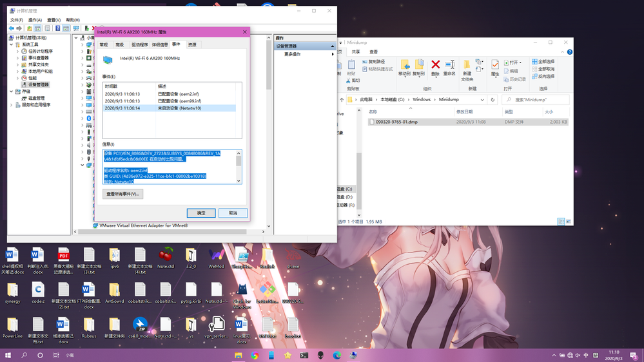Click the forward arrow in Computer Management toolbar
The width and height of the screenshot is (644, 362).
pos(19,28)
